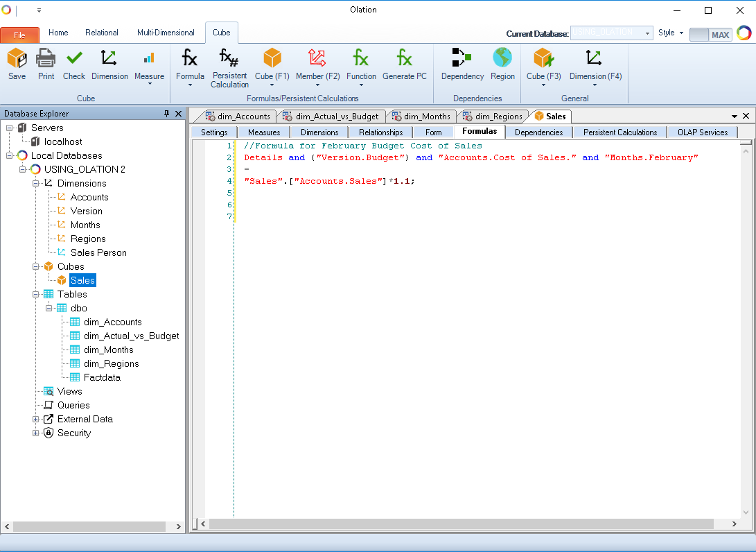Image resolution: width=756 pixels, height=552 pixels.
Task: Select the Accounts dimension in the tree
Action: [x=89, y=198]
